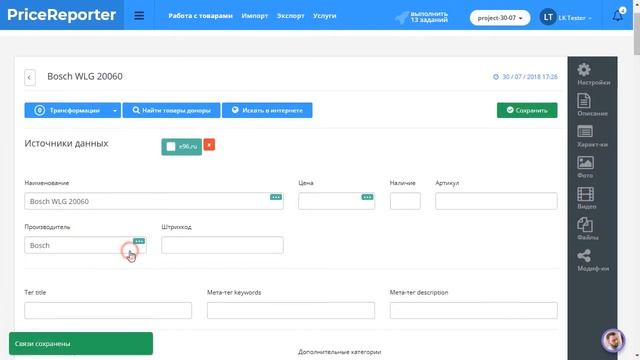Click Искать в интернете button
The height and width of the screenshot is (360, 640).
267,110
